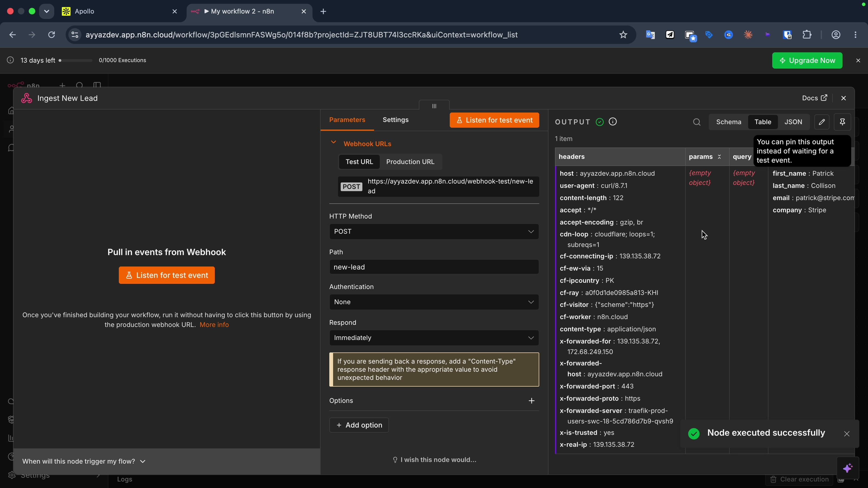Open site information icon in address bar
868x488 pixels.
(x=75, y=35)
